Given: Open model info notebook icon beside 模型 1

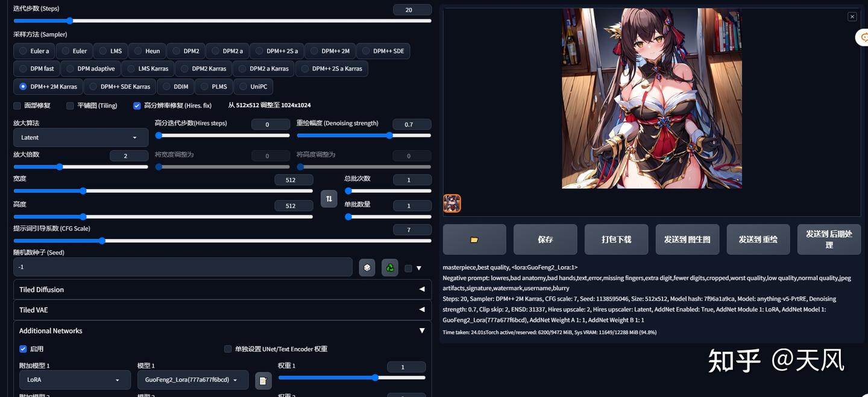Looking at the screenshot, I should (263, 381).
